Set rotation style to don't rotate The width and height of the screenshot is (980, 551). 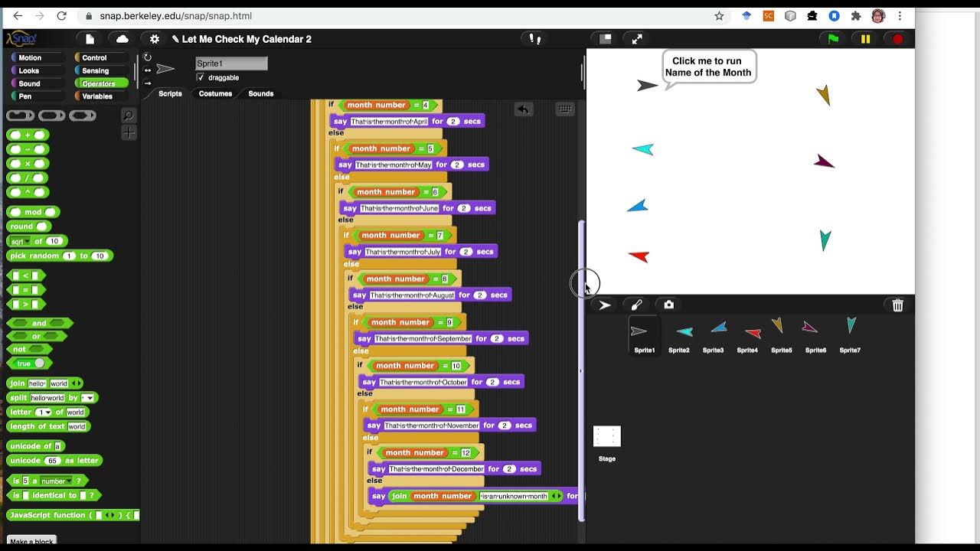tap(148, 83)
